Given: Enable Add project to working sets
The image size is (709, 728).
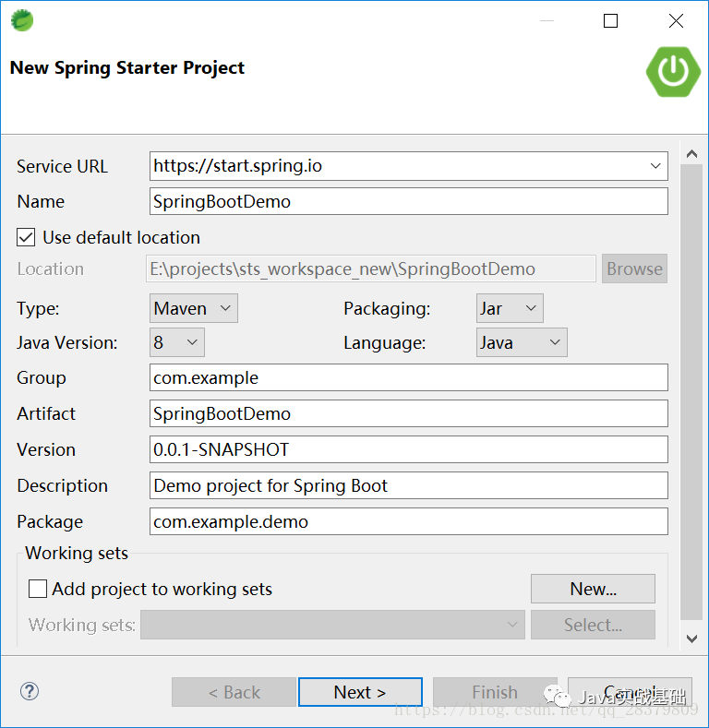Looking at the screenshot, I should coord(38,589).
